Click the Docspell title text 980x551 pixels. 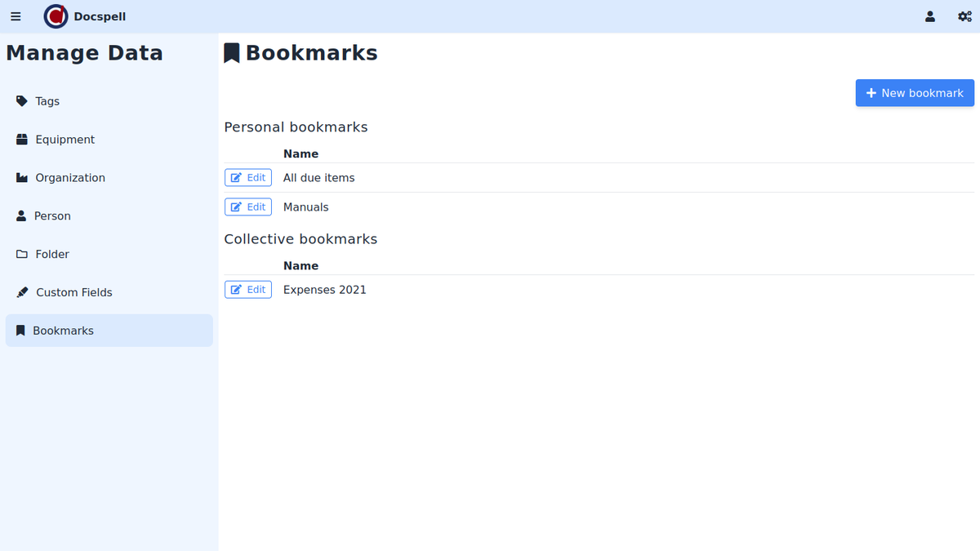(x=100, y=16)
